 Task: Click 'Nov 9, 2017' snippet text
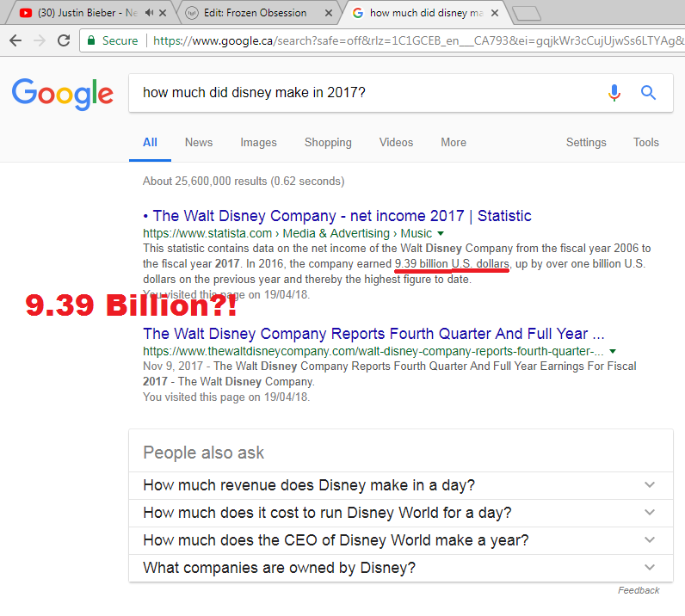point(173,367)
